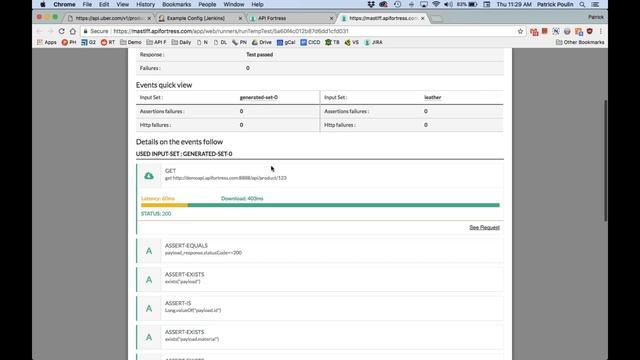Click the first red extension icon in toolbar
Screen dimensions: 640x360
point(534,31)
